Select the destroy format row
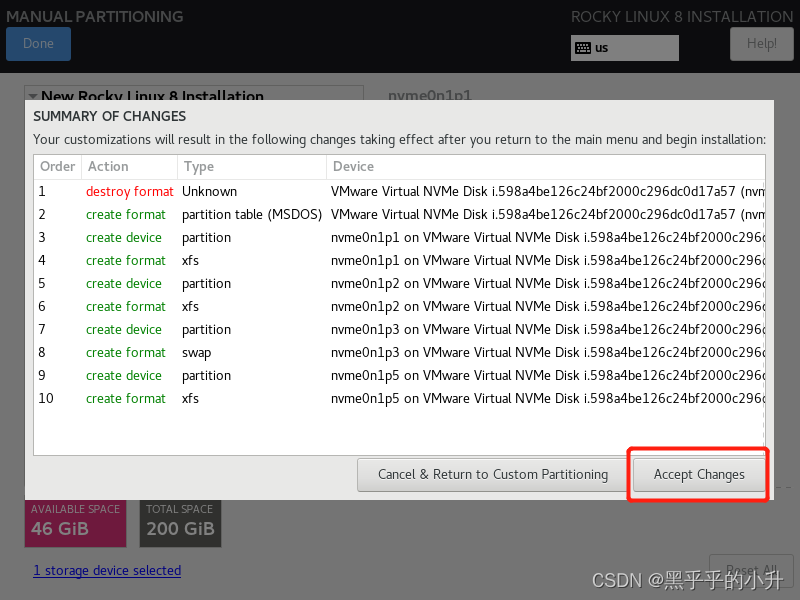 coord(399,191)
